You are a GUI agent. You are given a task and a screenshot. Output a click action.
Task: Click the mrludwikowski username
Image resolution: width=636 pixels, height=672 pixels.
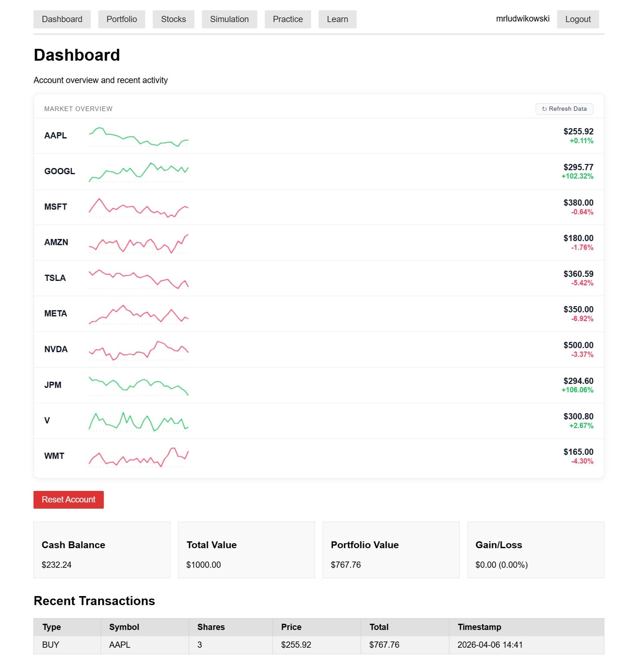coord(522,19)
